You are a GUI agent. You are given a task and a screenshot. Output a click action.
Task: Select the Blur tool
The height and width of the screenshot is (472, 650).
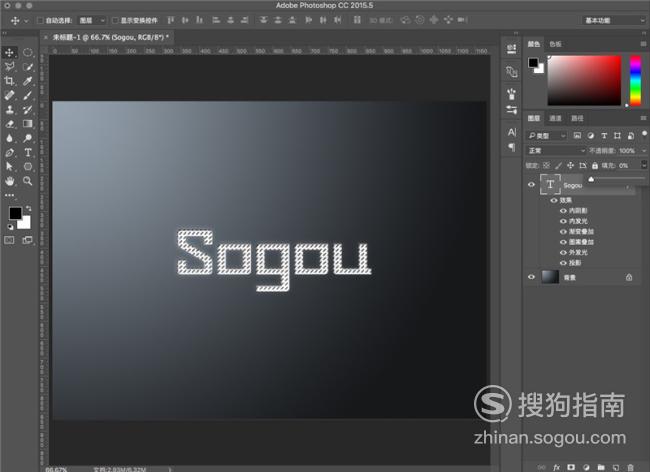[x=9, y=138]
